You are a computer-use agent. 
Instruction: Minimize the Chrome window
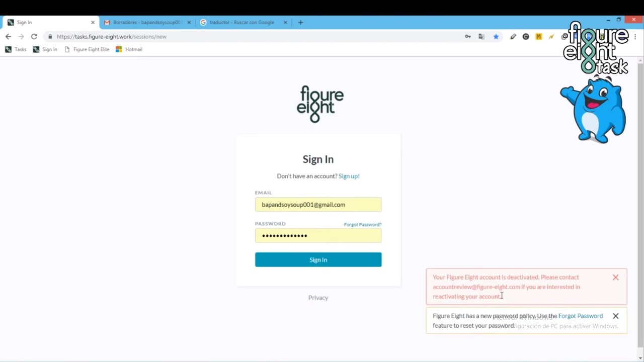click(608, 20)
